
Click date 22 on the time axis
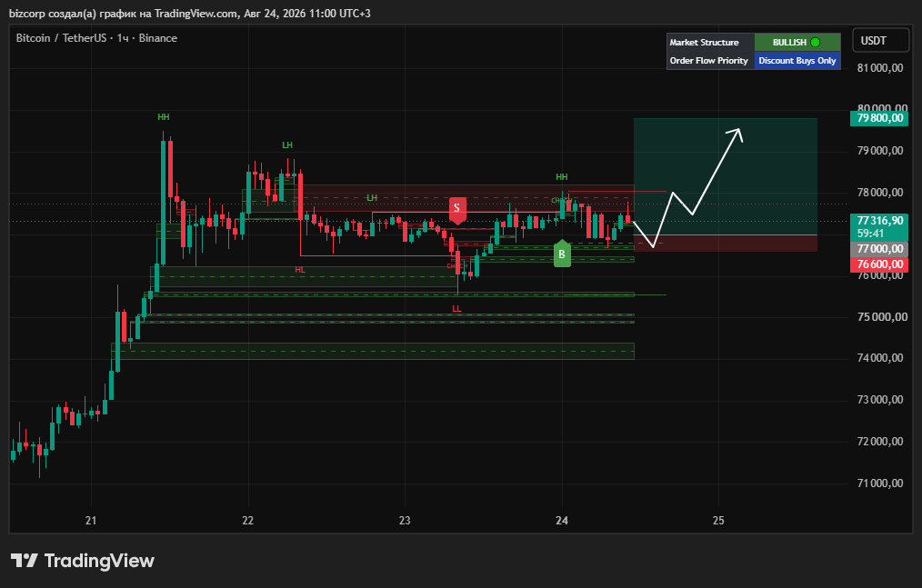point(247,521)
